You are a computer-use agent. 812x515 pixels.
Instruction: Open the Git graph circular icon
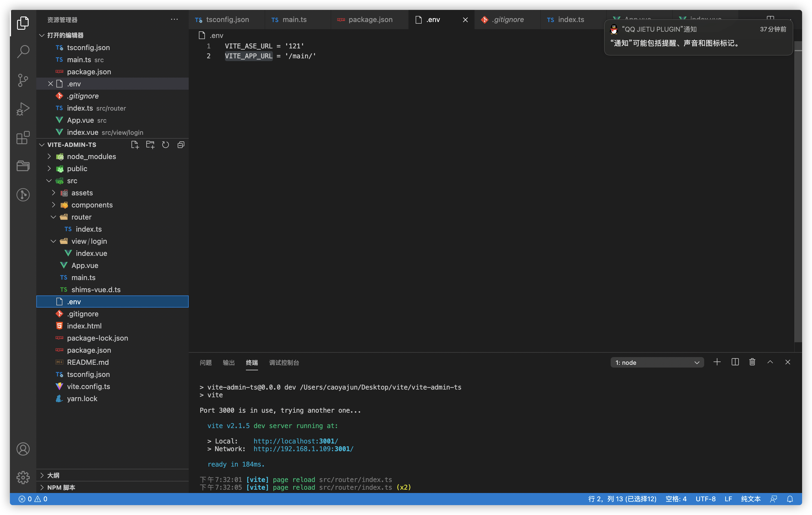point(23,195)
